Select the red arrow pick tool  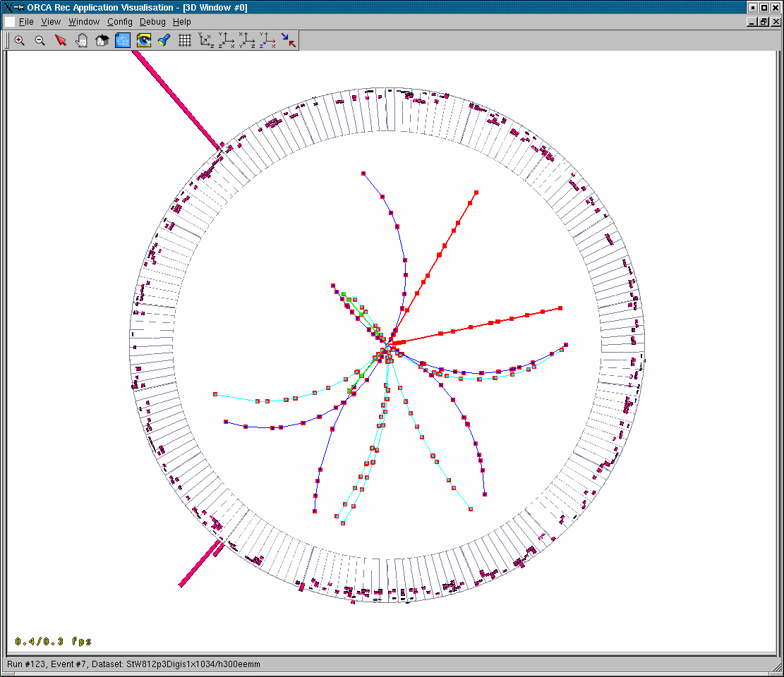(61, 41)
